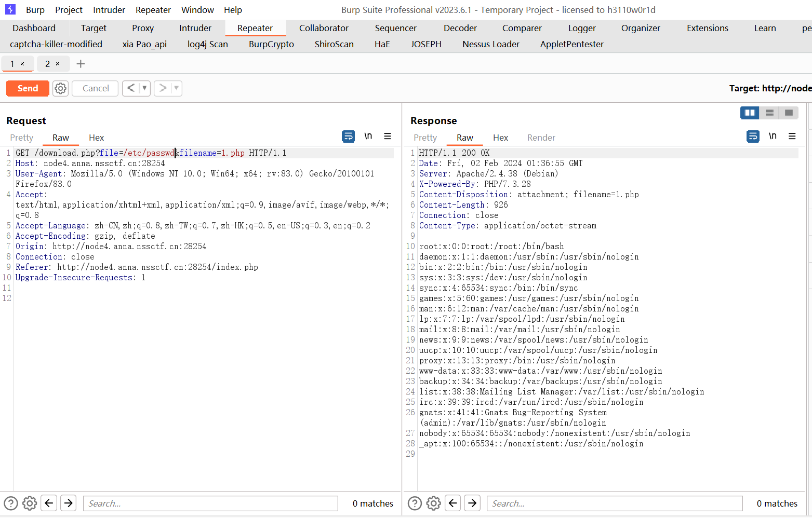
Task: Switch to the Organizer tab
Action: [641, 28]
